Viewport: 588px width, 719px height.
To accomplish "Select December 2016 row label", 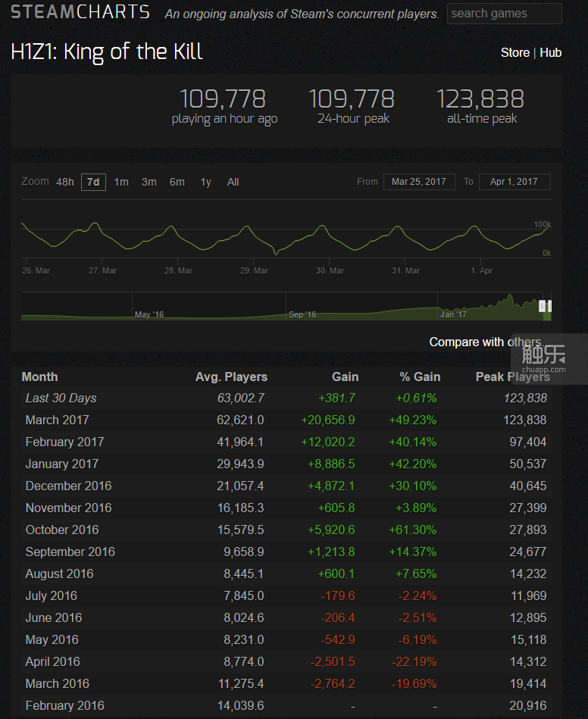I will 68,486.
